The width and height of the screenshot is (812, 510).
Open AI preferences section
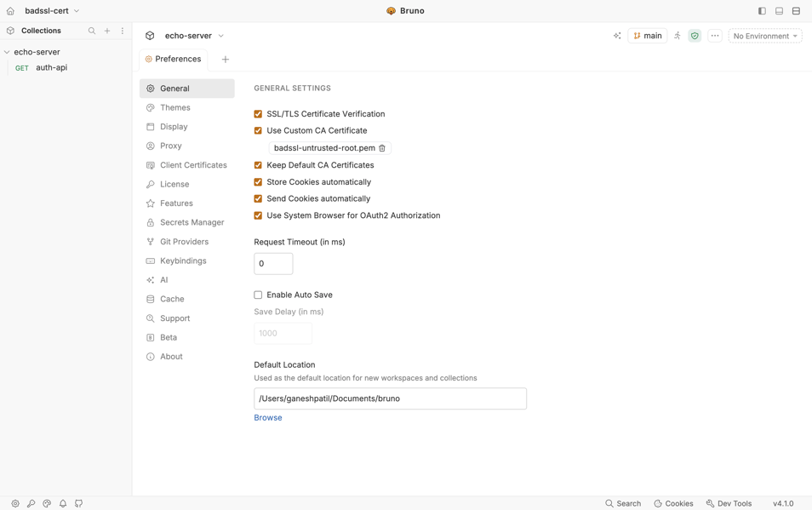pyautogui.click(x=187, y=280)
